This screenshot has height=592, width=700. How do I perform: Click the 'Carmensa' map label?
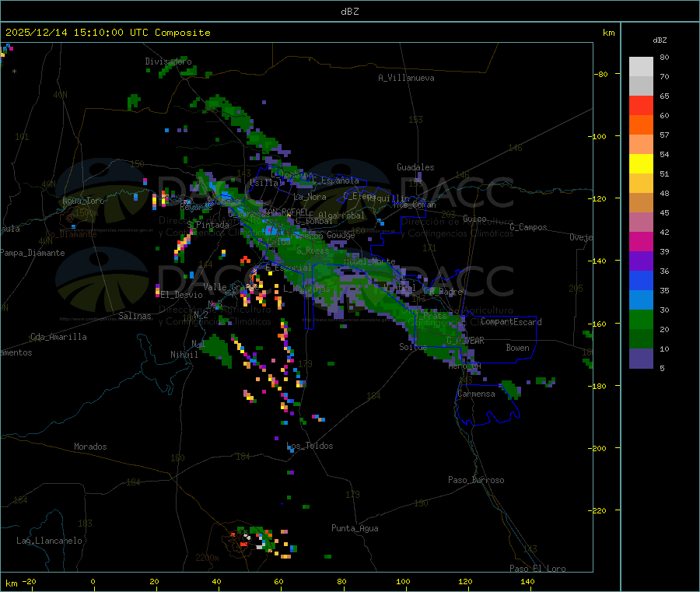tap(476, 394)
